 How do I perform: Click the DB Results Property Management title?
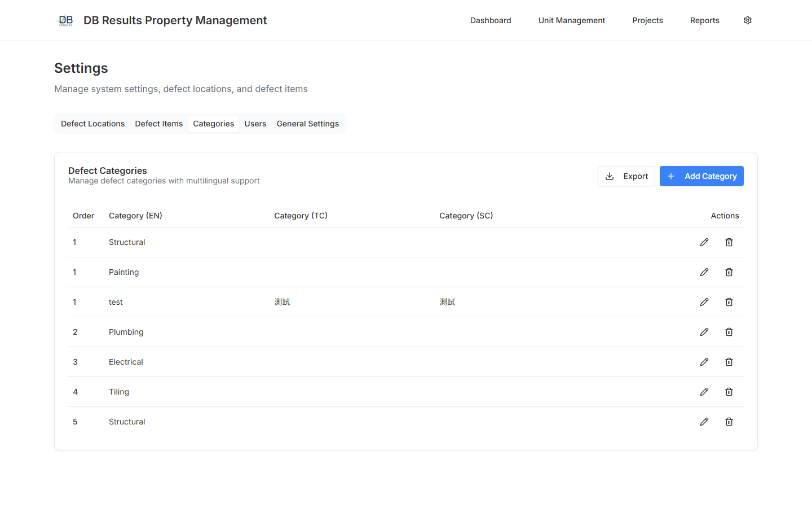point(175,20)
